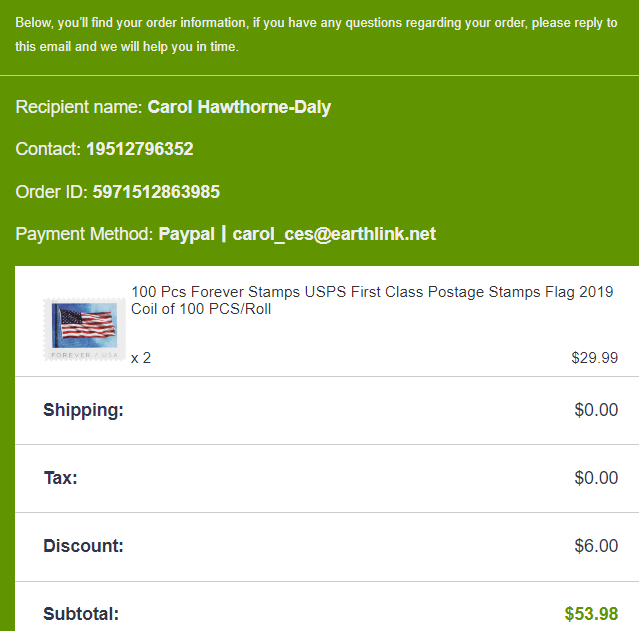This screenshot has width=639, height=631.
Task: Click the Tax label
Action: pos(60,478)
